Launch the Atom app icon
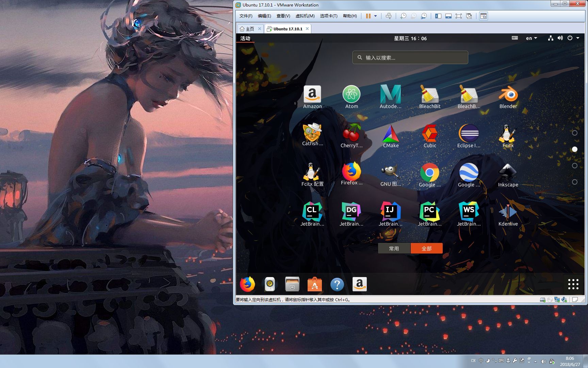 pyautogui.click(x=352, y=94)
